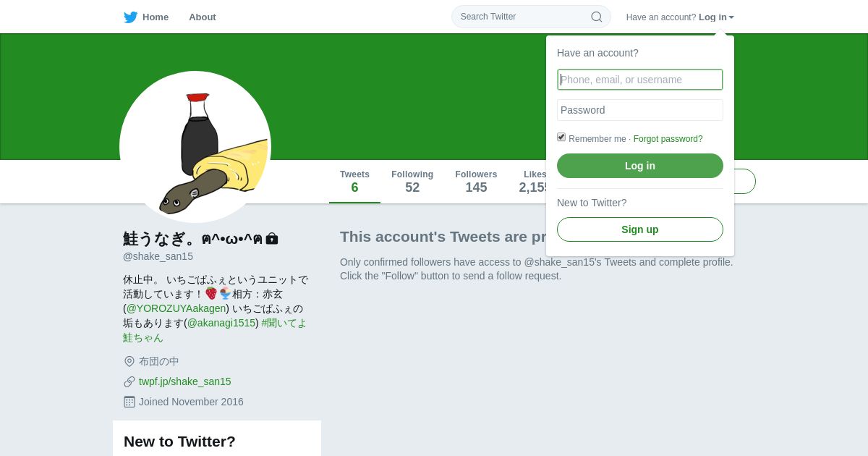Click the location pin icon
Screen dimensions: 868x456
[x=129, y=361]
